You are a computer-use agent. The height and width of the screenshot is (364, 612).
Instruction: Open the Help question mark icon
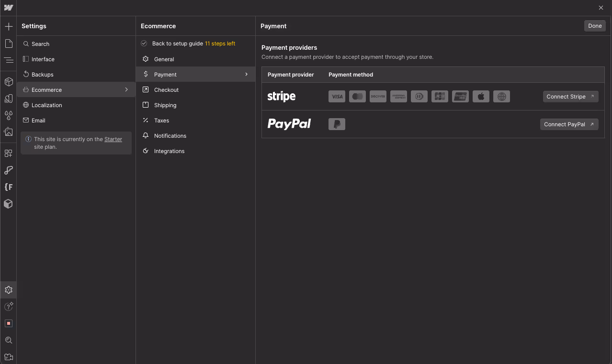click(x=8, y=307)
